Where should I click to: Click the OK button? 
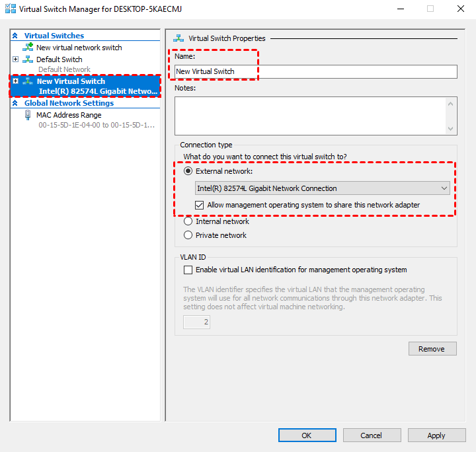[307, 435]
